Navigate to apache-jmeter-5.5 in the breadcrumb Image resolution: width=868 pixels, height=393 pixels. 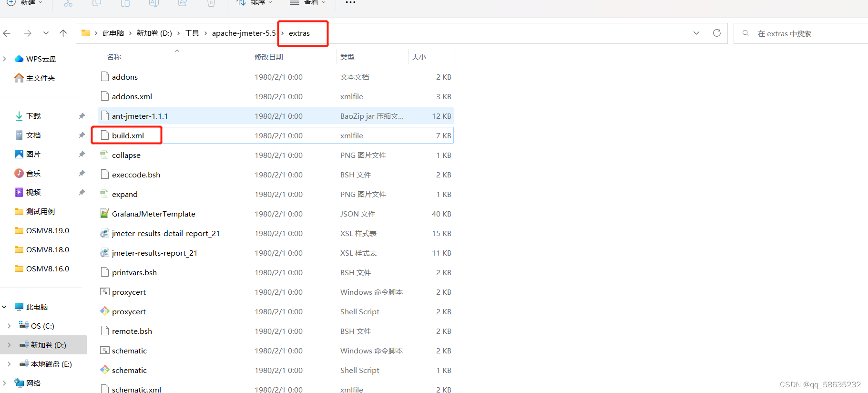244,33
